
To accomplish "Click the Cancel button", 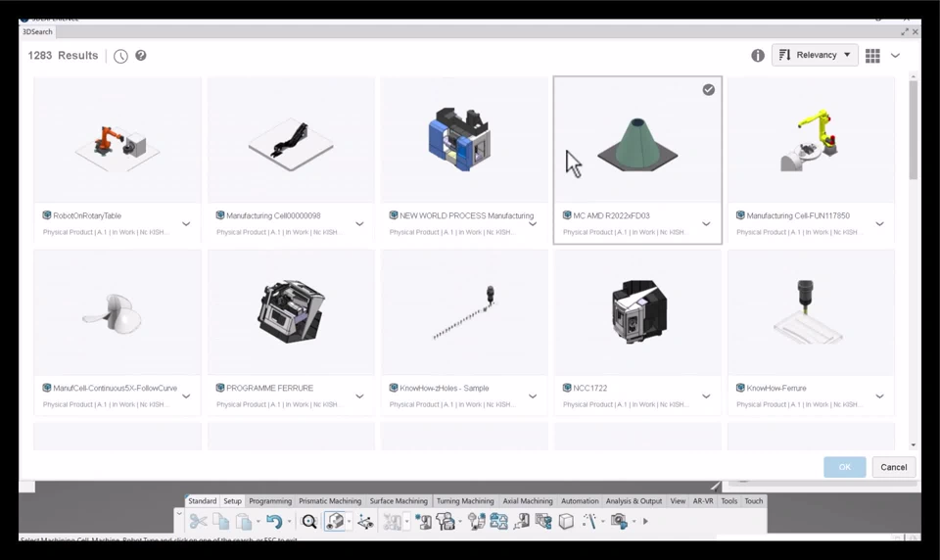I will (x=893, y=467).
